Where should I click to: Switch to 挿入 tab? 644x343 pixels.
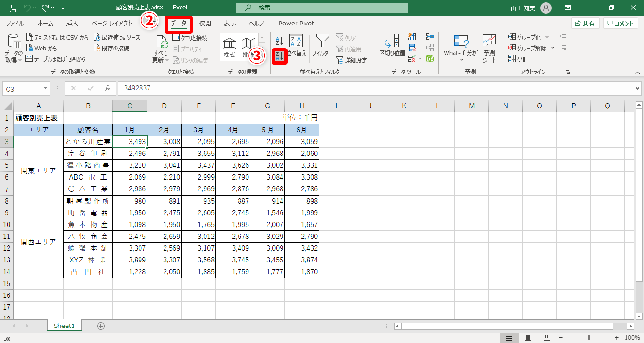click(x=72, y=23)
